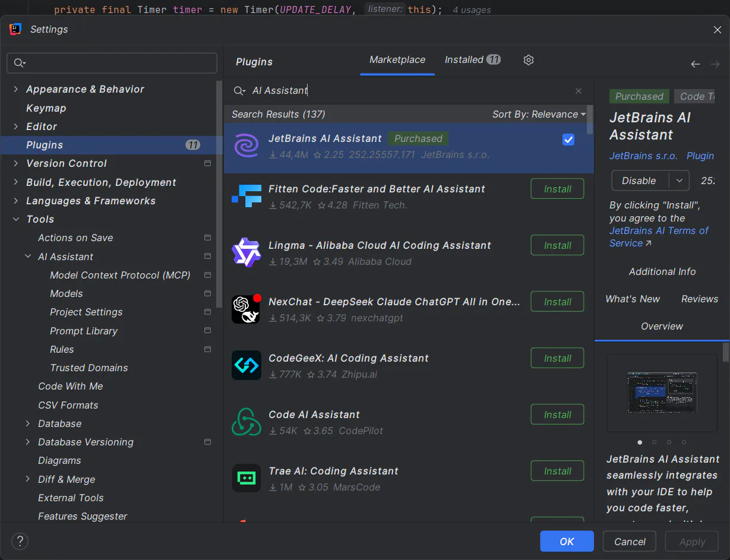Click the Code AI Assistant CodePilot icon
730x560 pixels.
pyautogui.click(x=246, y=420)
